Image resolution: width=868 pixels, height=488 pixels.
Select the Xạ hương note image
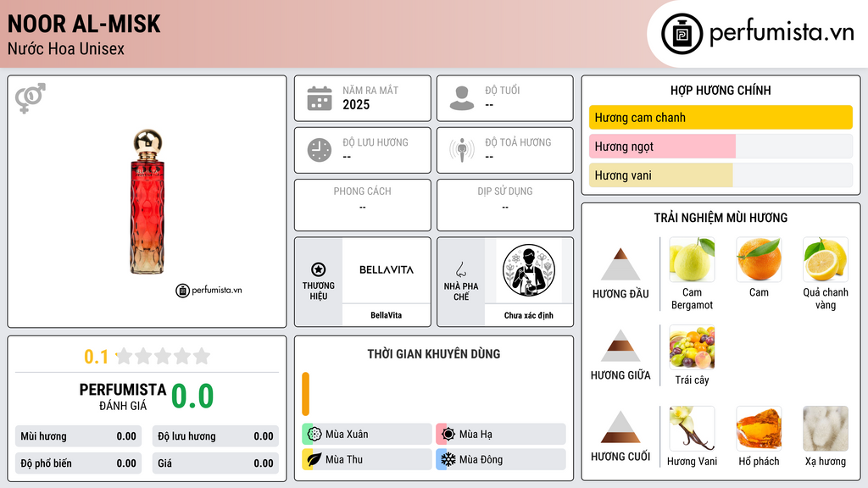826,428
